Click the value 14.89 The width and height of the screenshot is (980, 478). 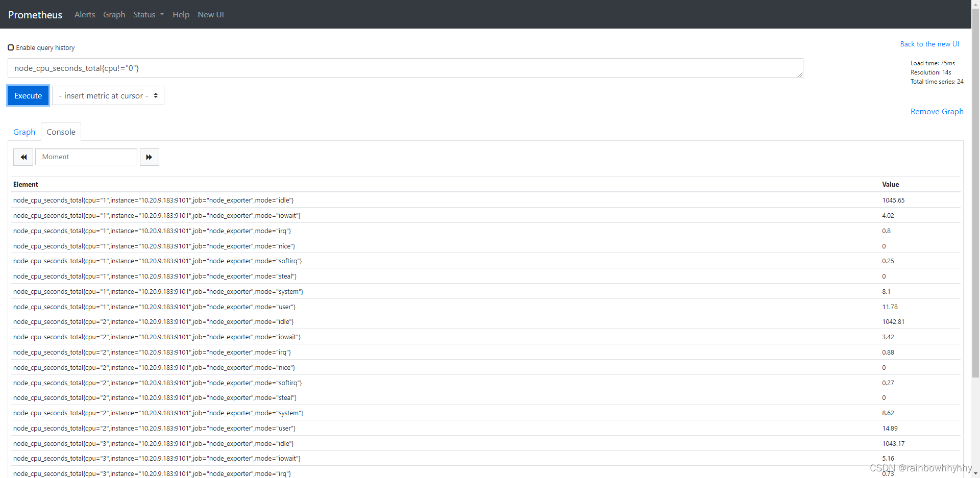pos(890,428)
